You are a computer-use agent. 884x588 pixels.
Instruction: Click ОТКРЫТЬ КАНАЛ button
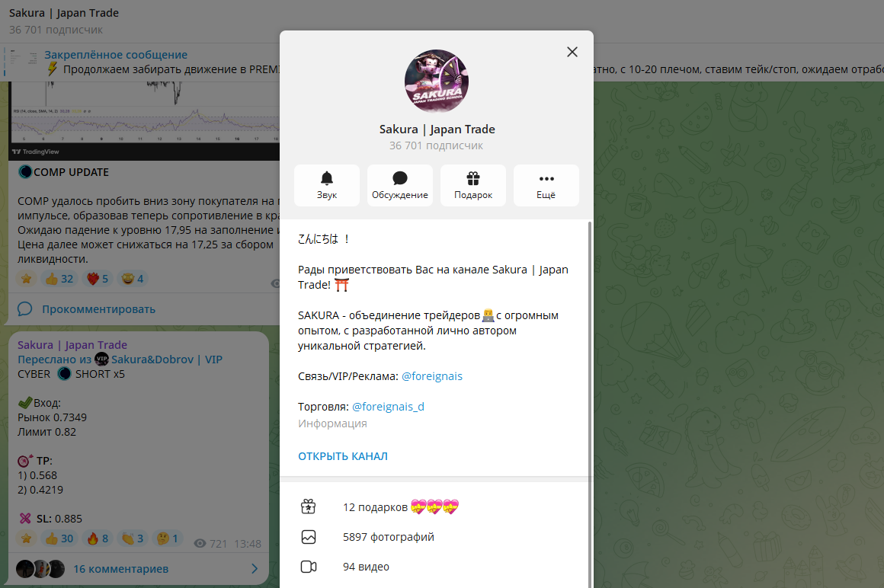343,456
